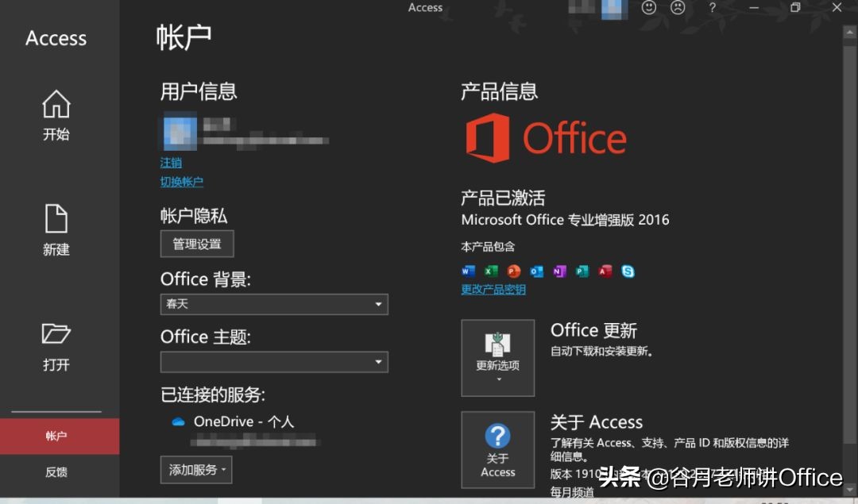Open the 更新选项 update options button
The image size is (858, 504).
coord(498,358)
